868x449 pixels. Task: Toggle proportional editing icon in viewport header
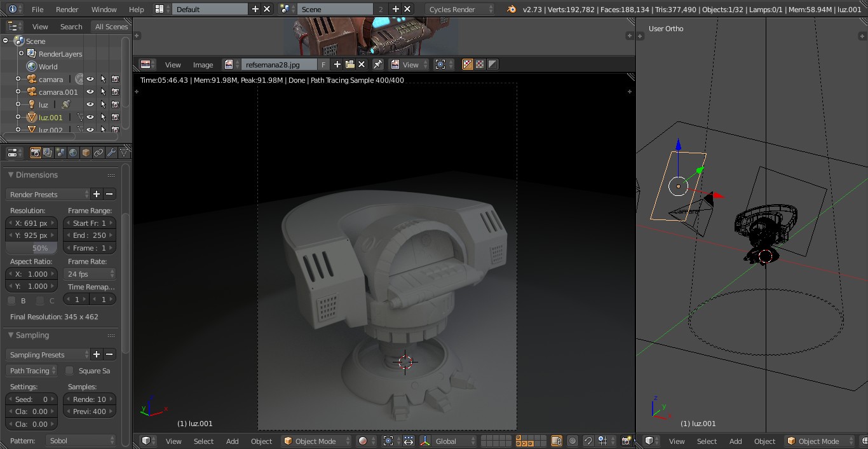pyautogui.click(x=573, y=441)
